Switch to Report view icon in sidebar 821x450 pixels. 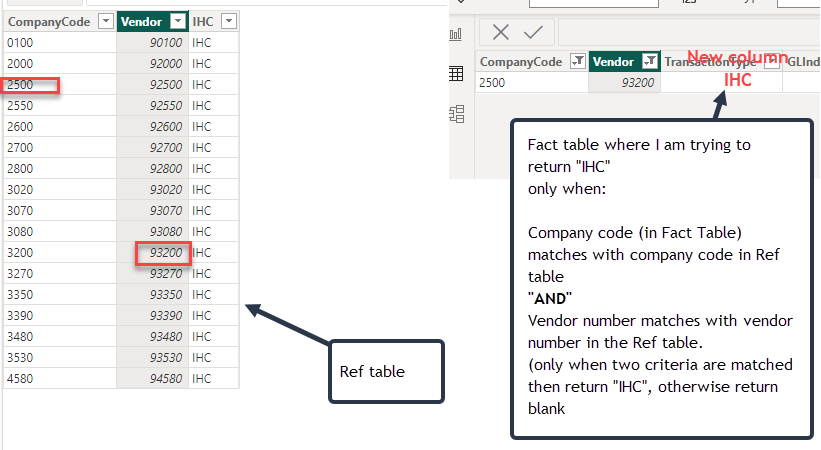tap(456, 35)
